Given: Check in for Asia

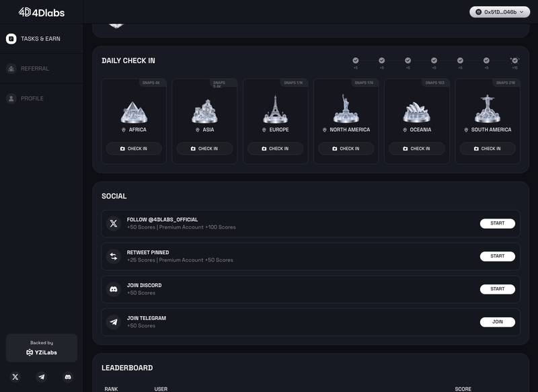Looking at the screenshot, I should pos(204,149).
